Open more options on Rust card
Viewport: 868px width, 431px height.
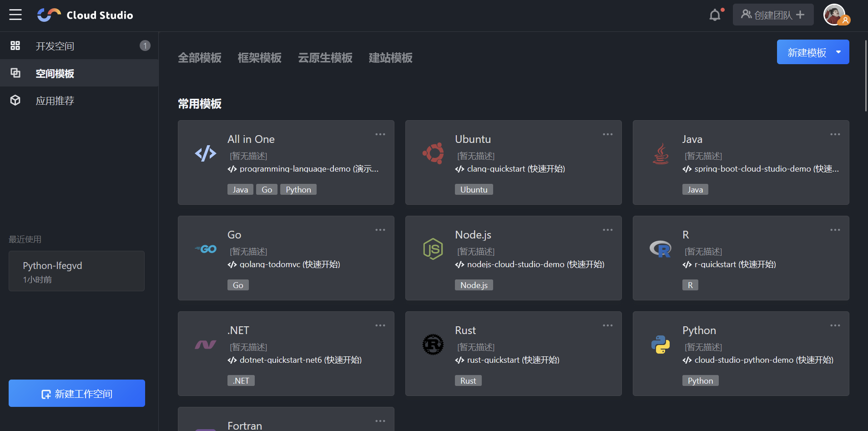point(608,325)
